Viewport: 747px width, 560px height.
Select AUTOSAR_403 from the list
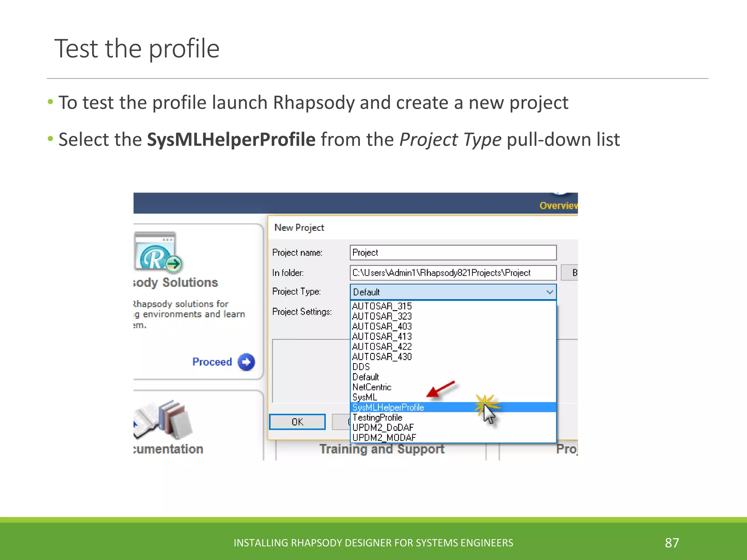[x=453, y=326]
